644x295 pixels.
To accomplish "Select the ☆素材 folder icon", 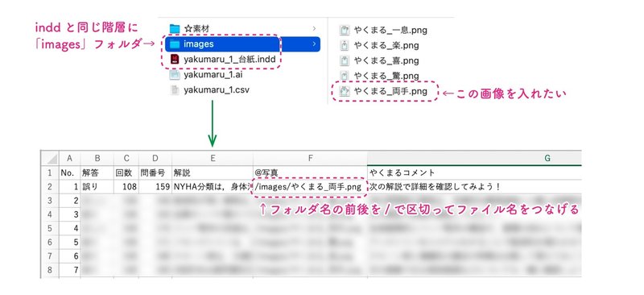I will point(175,29).
